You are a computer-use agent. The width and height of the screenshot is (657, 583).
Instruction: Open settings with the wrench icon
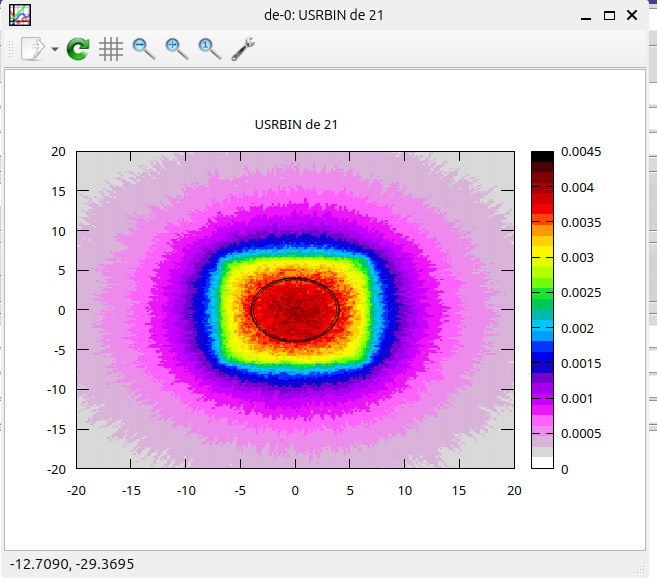[x=243, y=48]
